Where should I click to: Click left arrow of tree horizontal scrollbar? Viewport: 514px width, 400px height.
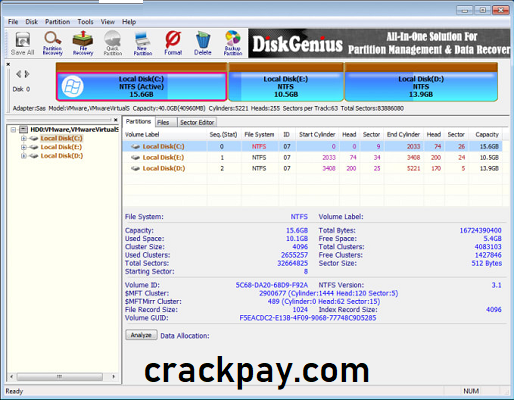pos(12,377)
